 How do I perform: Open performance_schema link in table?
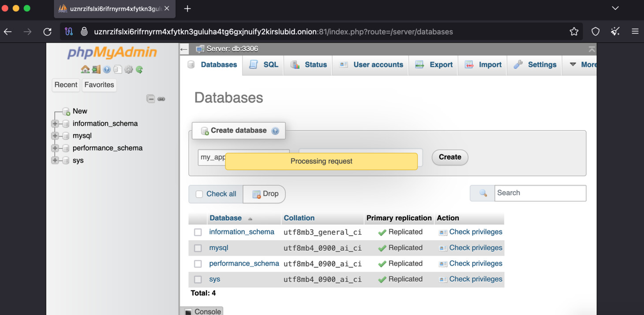point(244,263)
